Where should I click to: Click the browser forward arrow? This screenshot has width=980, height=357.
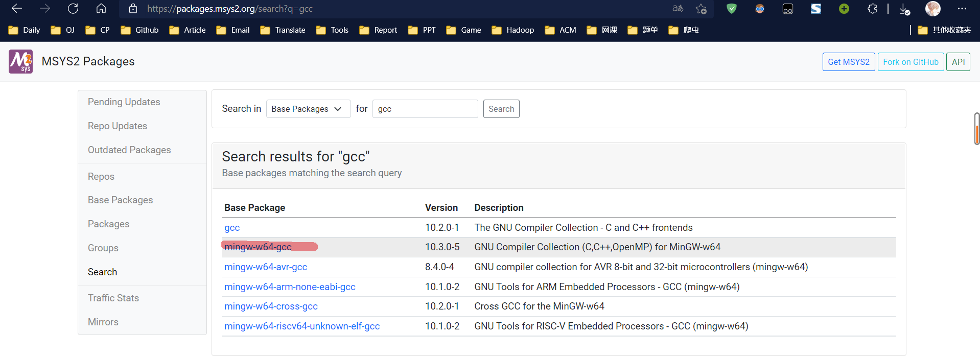(x=45, y=9)
